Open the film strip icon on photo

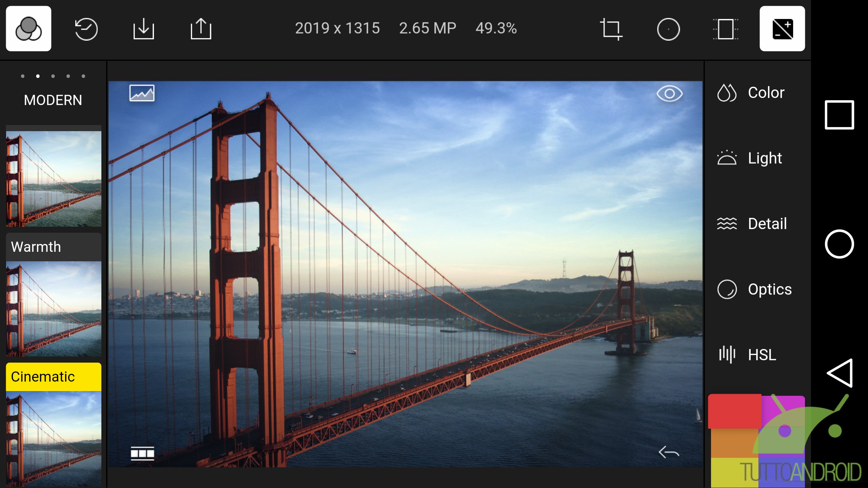(x=142, y=453)
